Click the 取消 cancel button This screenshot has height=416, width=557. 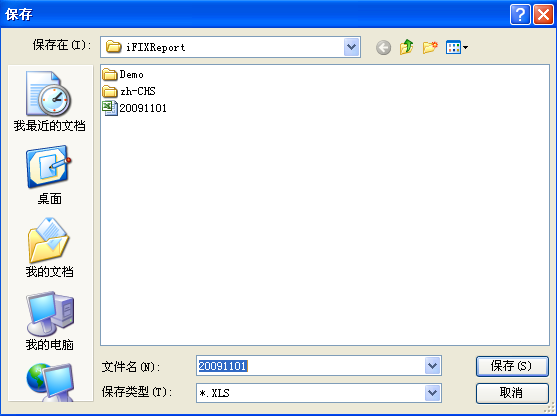(512, 393)
